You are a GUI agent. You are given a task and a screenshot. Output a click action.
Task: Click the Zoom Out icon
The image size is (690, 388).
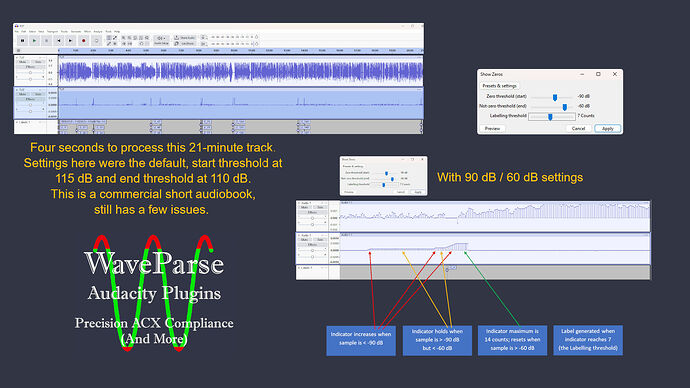[129, 38]
